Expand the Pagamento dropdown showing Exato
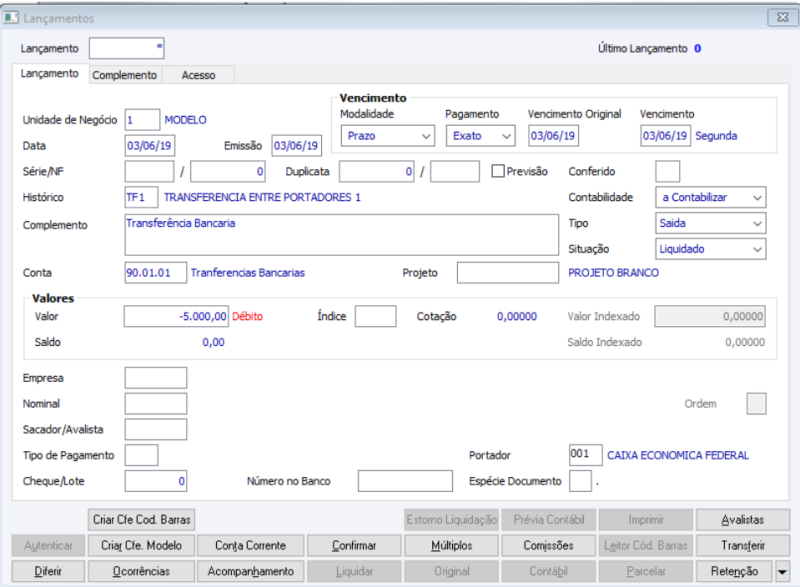Viewport: 800px width, 587px height. pos(481,136)
